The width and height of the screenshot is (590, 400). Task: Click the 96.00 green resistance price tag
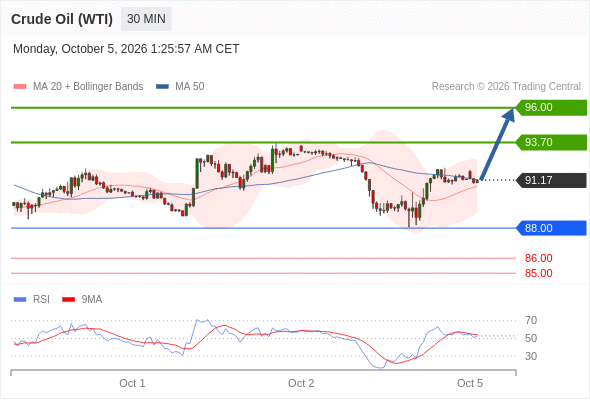(x=551, y=108)
